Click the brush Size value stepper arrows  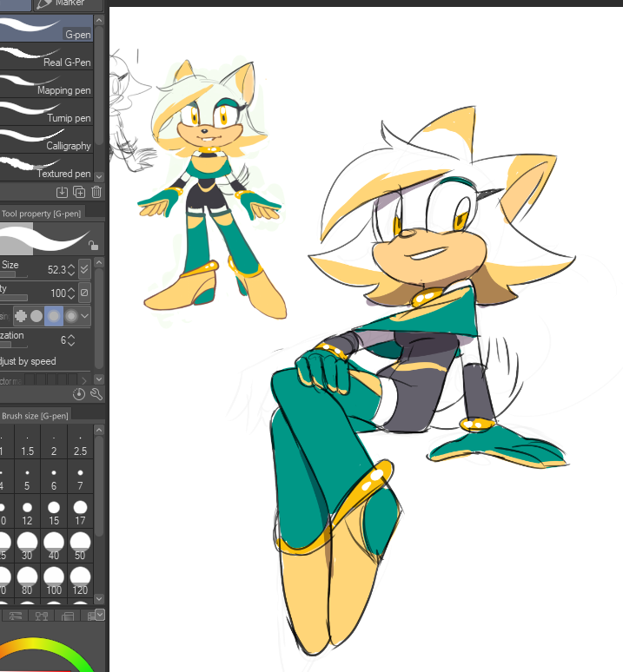coord(71,269)
